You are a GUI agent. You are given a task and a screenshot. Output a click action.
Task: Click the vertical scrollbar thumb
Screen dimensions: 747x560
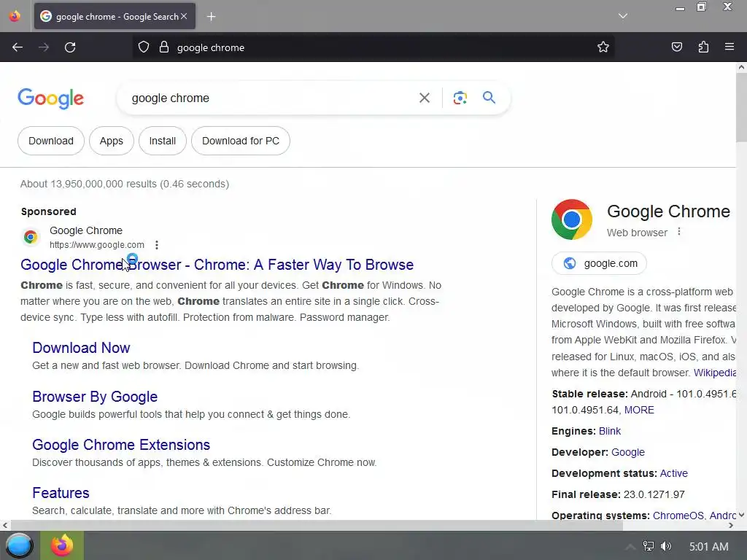[x=741, y=107]
